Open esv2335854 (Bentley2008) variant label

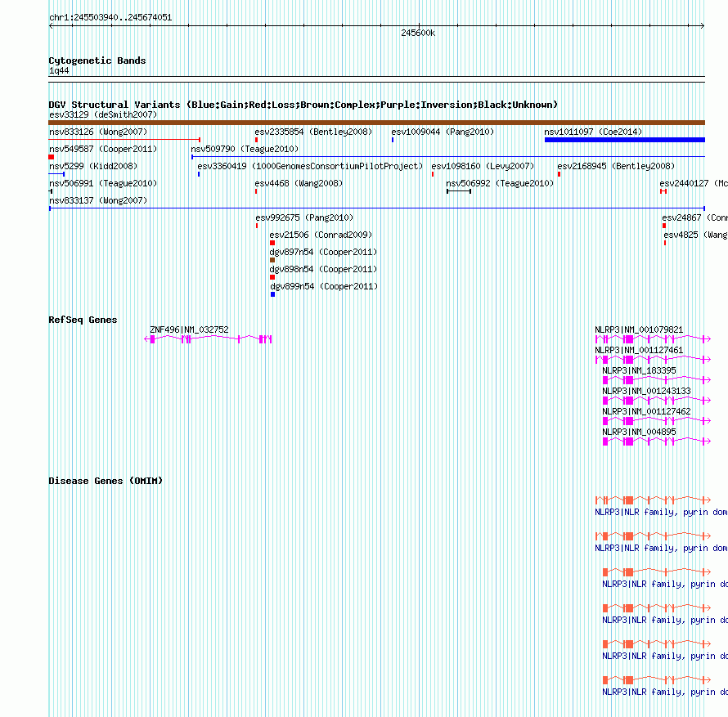click(313, 132)
